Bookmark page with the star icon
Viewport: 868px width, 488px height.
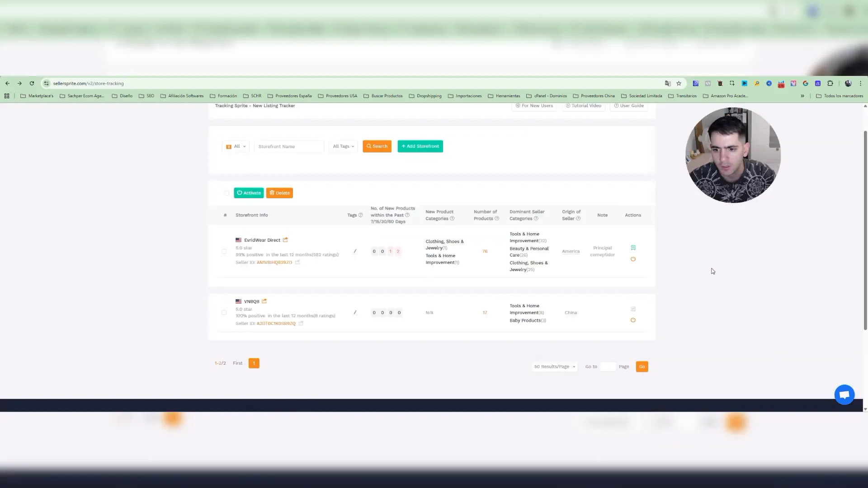[679, 84]
